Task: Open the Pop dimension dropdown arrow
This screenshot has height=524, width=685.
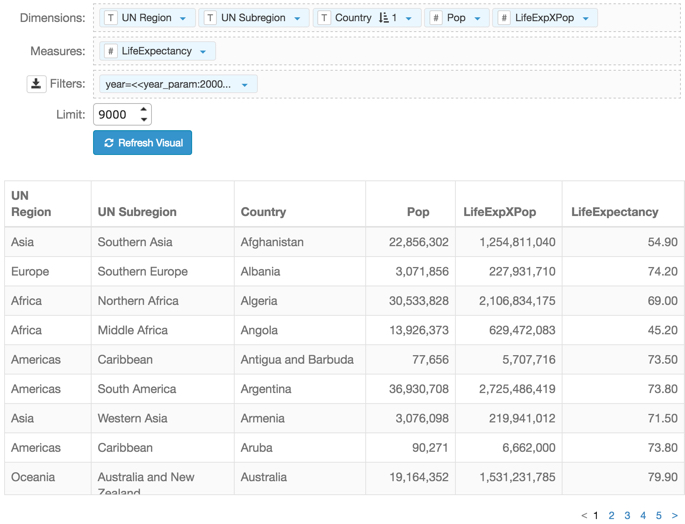Action: click(477, 18)
